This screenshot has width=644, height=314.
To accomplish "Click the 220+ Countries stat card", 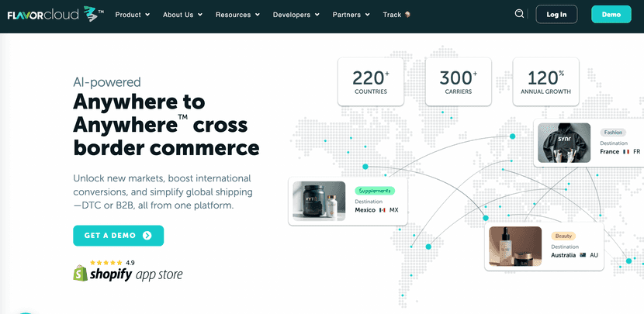I will tap(371, 81).
